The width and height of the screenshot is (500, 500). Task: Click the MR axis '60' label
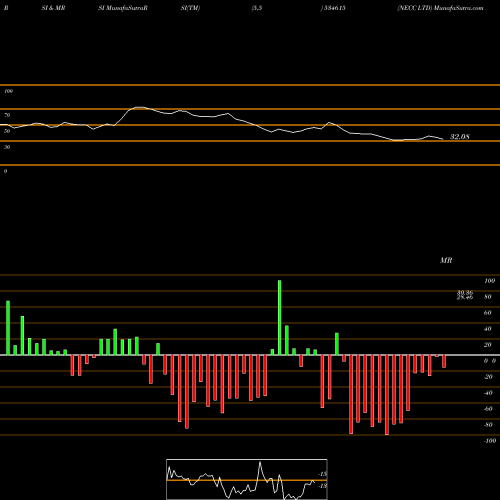[488, 313]
